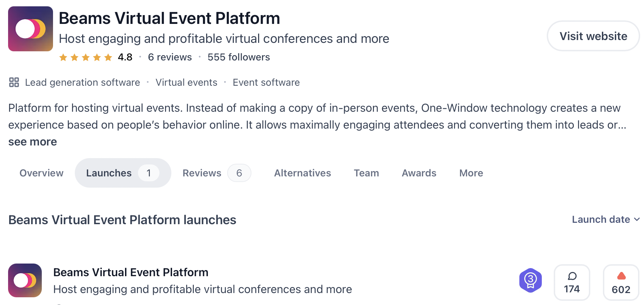Open the Virtual events category
This screenshot has height=305, width=644.
point(186,83)
